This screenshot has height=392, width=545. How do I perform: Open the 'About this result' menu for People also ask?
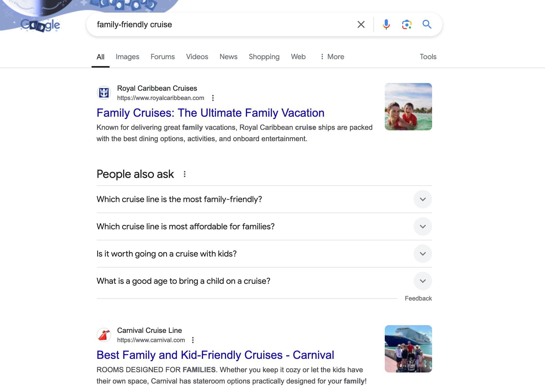[184, 174]
